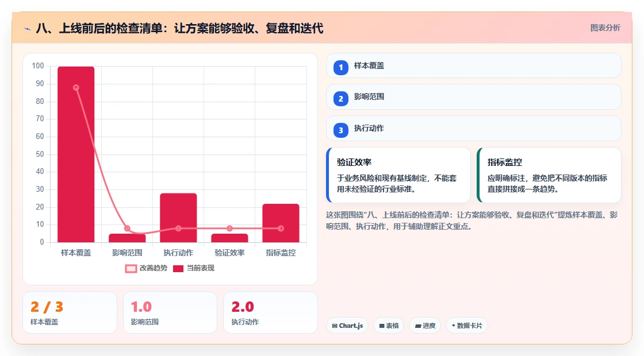Click the x-axis label 样本覆盖
Viewport: 644px width, 356px height.
point(76,253)
